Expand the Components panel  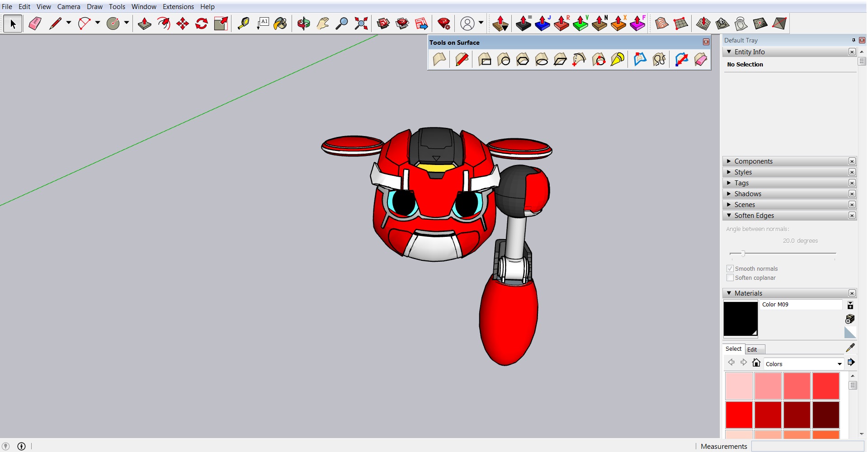(789, 161)
